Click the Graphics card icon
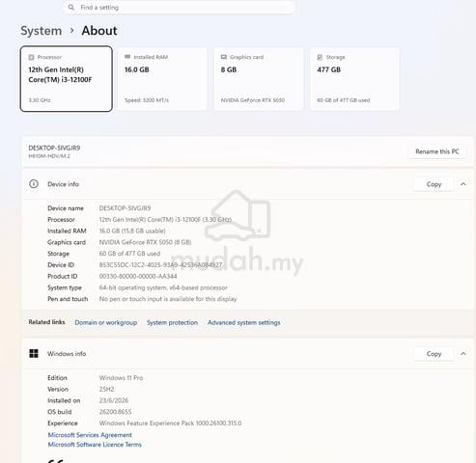Viewport: 476px width, 463px height. coord(224,57)
